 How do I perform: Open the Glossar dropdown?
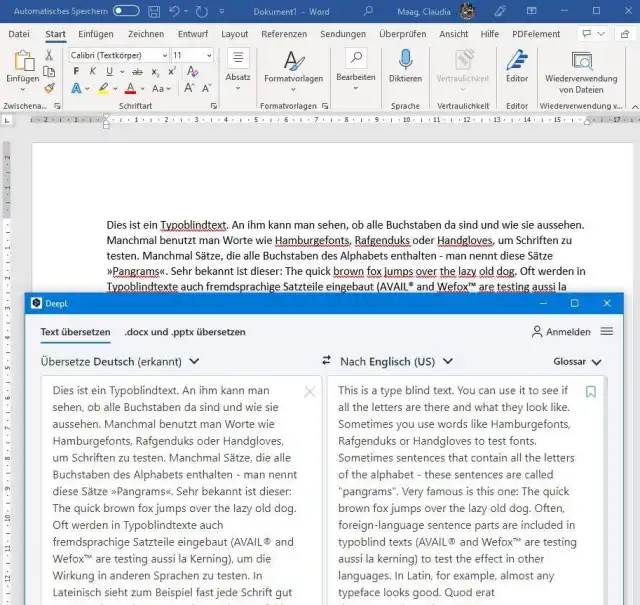(578, 361)
